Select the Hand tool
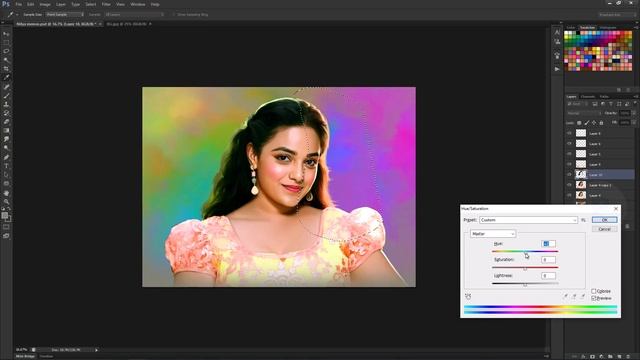 (6, 193)
